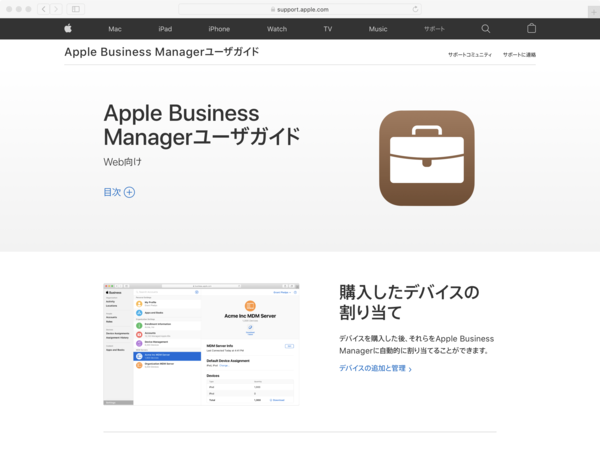Click the Web向け subtitle text
This screenshot has height=450, width=600.
click(x=122, y=162)
